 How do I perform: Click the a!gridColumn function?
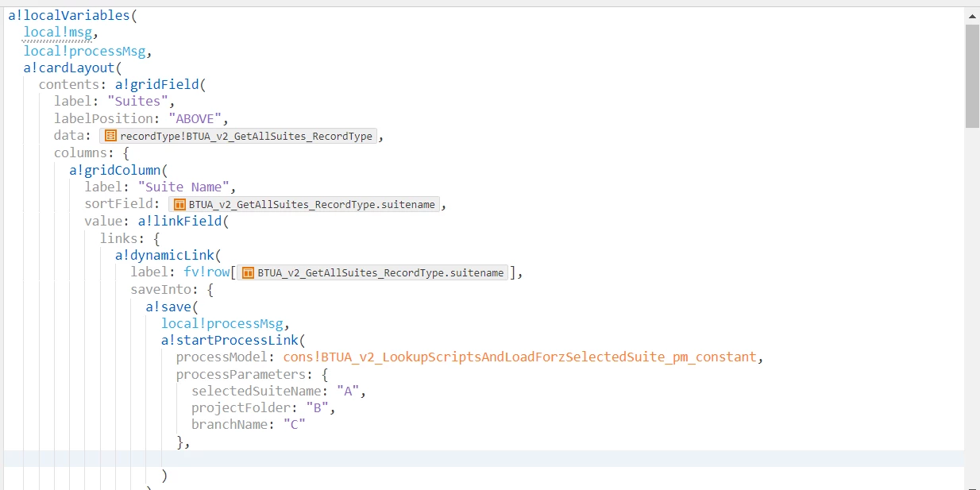[x=114, y=170]
